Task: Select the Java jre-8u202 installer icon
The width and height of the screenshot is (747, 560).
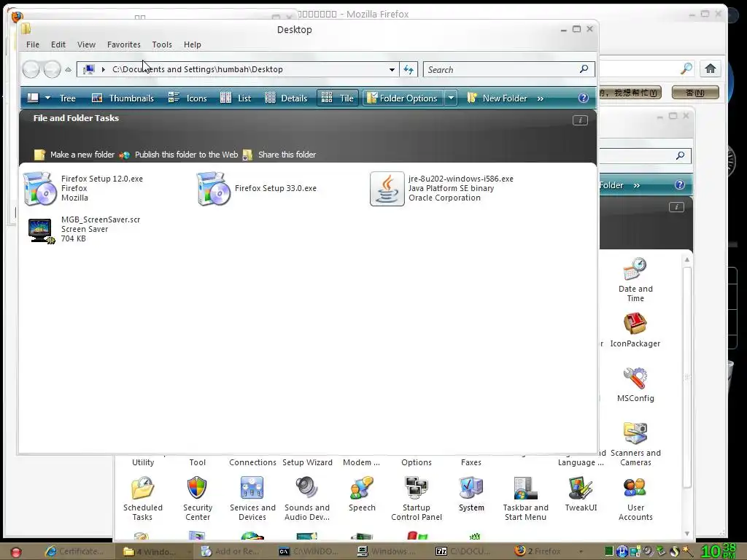Action: tap(387, 189)
